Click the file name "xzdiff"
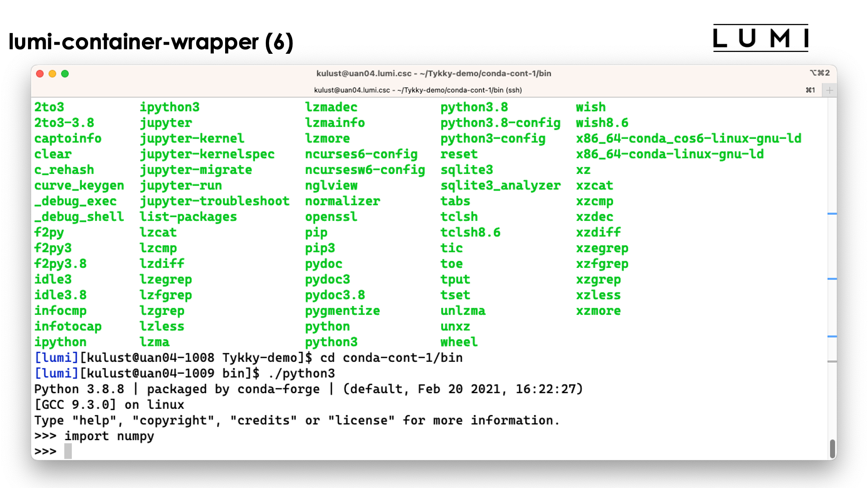This screenshot has height=488, width=868. tap(599, 232)
